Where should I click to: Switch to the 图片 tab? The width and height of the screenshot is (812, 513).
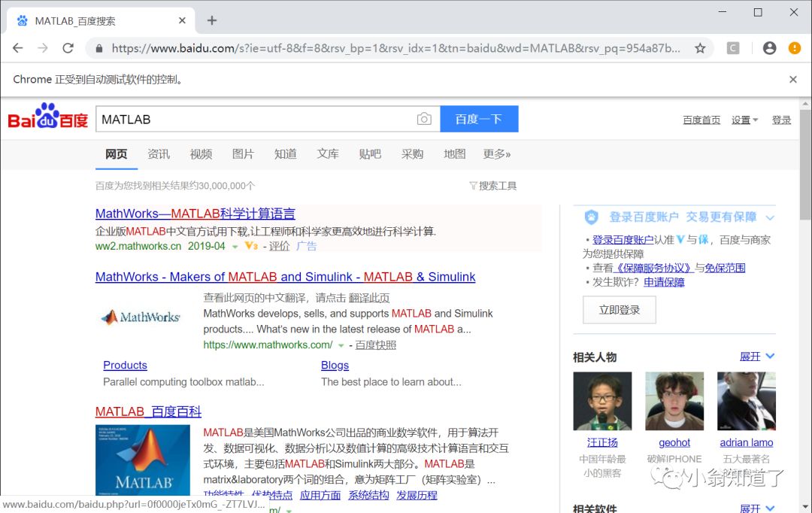point(243,154)
